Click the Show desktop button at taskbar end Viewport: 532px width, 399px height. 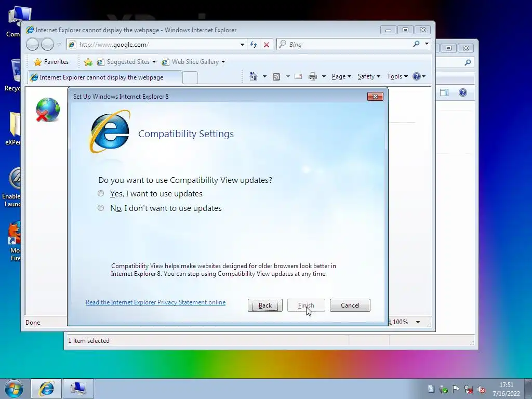click(x=528, y=389)
